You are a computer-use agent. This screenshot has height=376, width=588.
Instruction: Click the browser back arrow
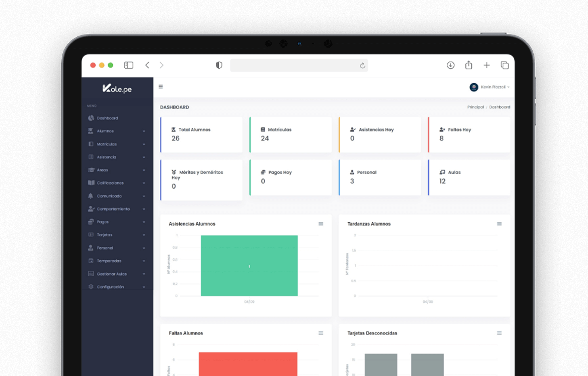coord(147,65)
